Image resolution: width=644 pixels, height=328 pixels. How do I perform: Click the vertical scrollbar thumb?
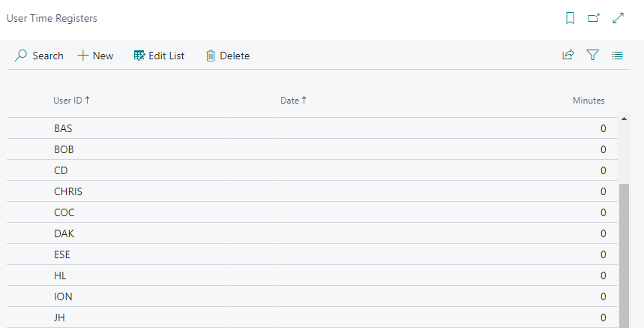click(x=624, y=256)
